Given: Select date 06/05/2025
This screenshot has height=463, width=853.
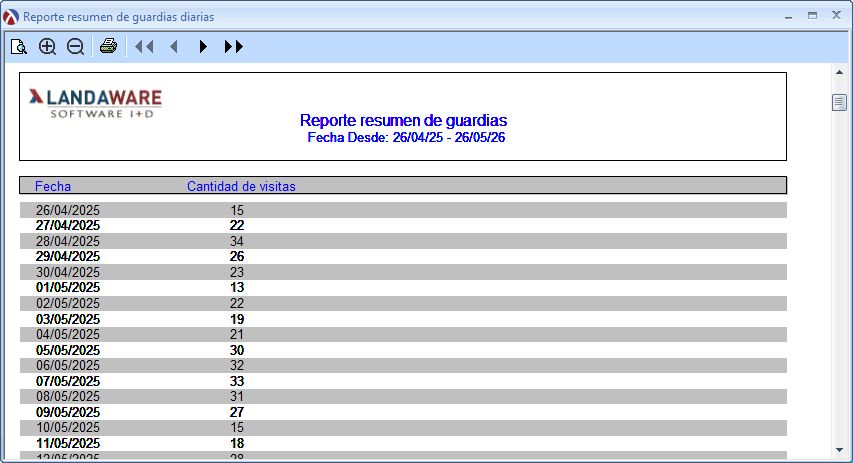Looking at the screenshot, I should coord(68,365).
